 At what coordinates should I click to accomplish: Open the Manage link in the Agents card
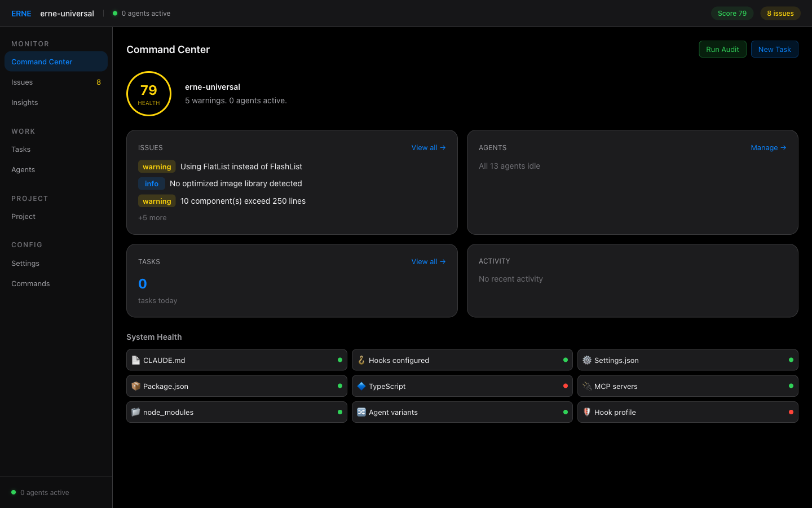point(768,147)
